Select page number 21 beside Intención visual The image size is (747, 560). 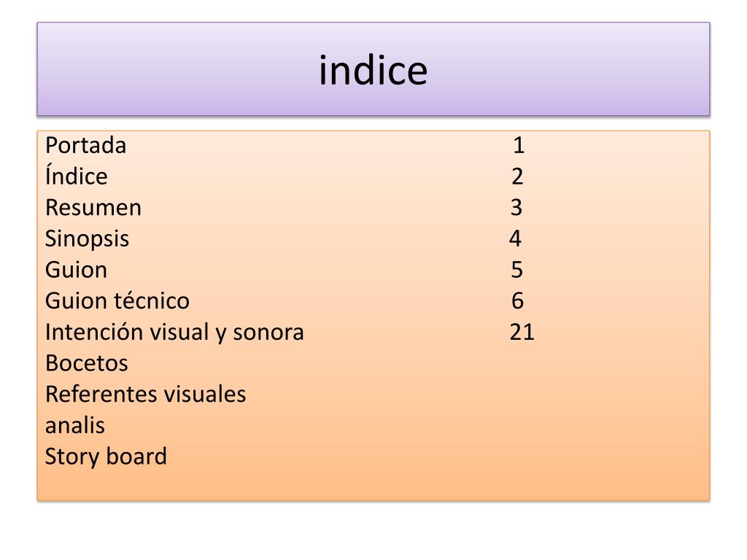pos(522,332)
